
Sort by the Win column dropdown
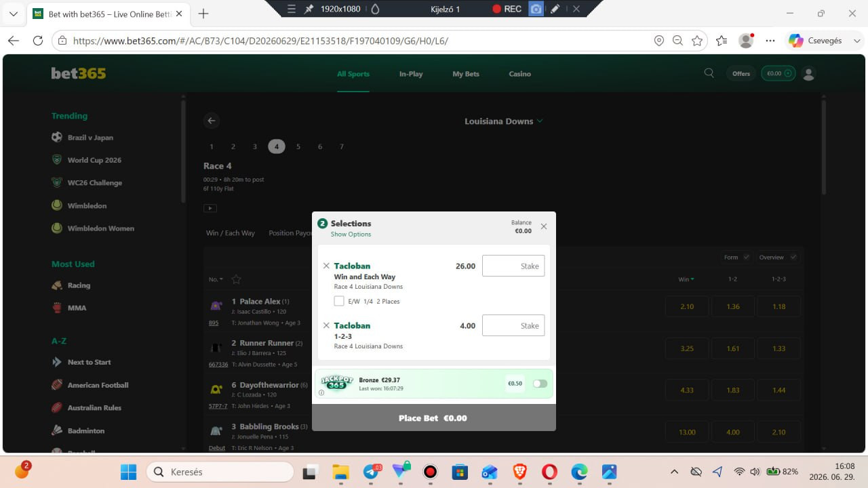[686, 279]
